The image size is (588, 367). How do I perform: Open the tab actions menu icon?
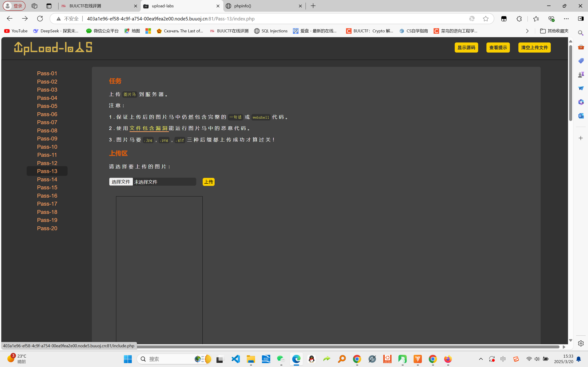tap(49, 6)
